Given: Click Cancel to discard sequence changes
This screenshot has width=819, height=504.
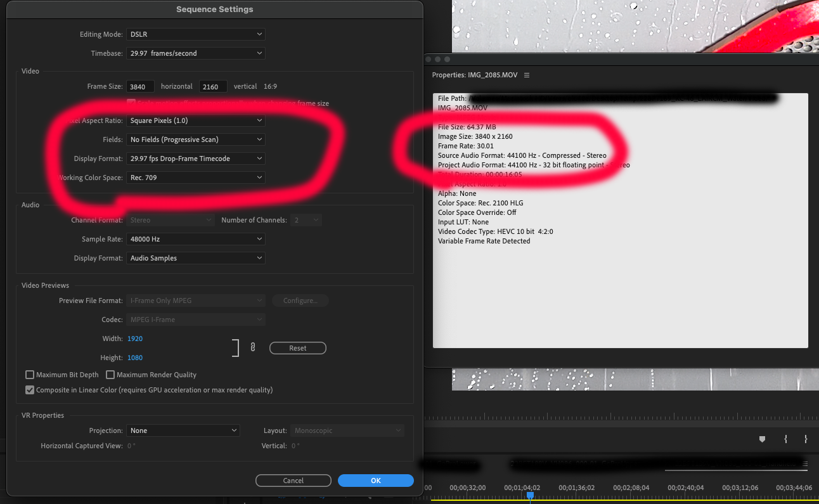Looking at the screenshot, I should [293, 480].
